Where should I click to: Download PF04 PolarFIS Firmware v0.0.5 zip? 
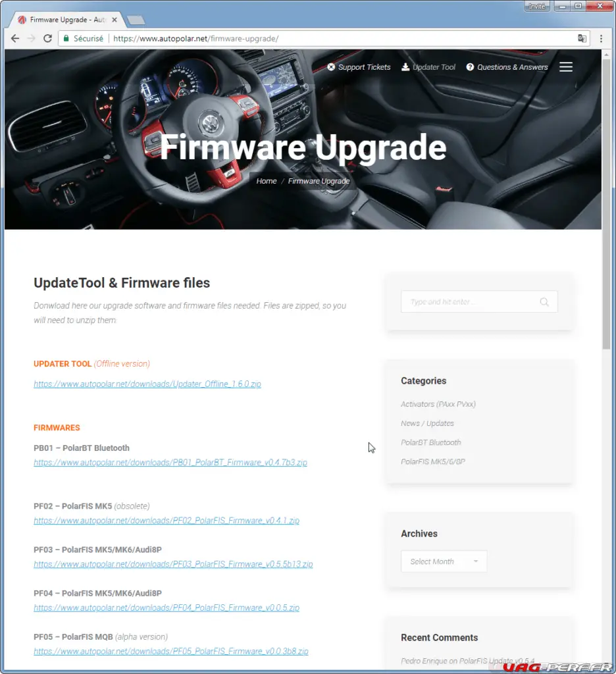(x=167, y=608)
